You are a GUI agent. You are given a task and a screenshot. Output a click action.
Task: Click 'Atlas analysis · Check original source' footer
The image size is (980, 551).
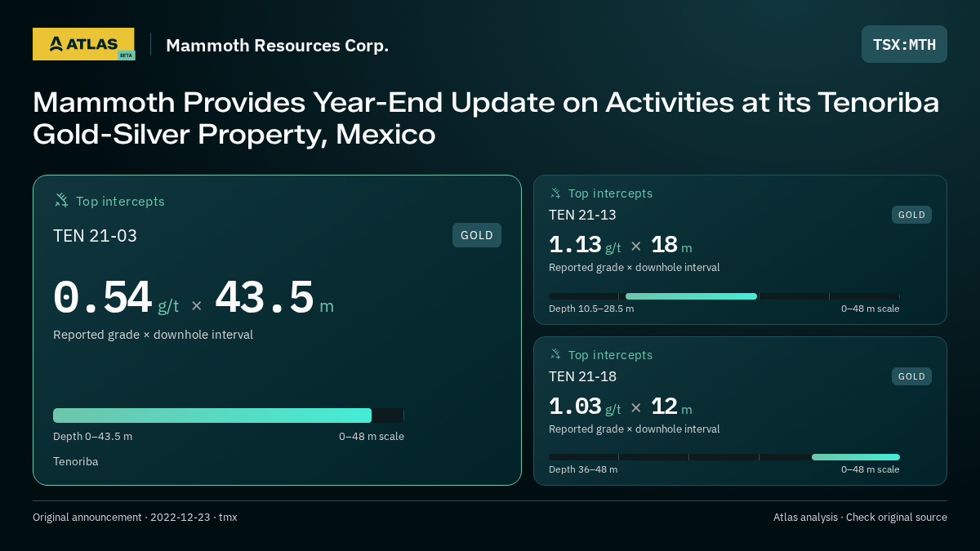860,517
